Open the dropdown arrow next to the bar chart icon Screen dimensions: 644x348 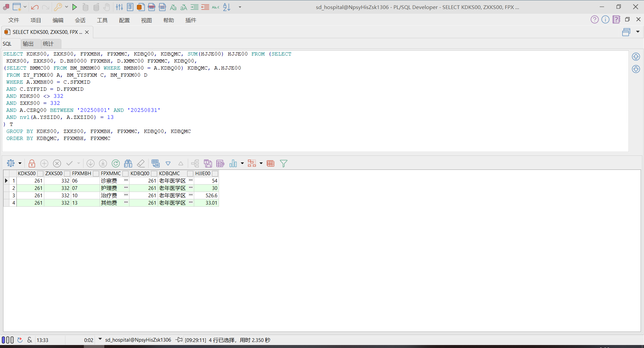(242, 163)
